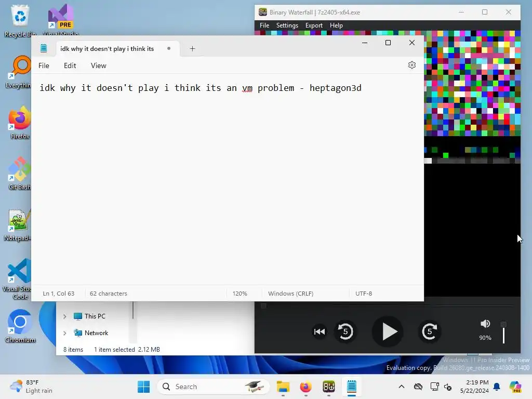Open Visual Studio Code desktop shortcut
This screenshot has width=532, height=399.
(18, 279)
